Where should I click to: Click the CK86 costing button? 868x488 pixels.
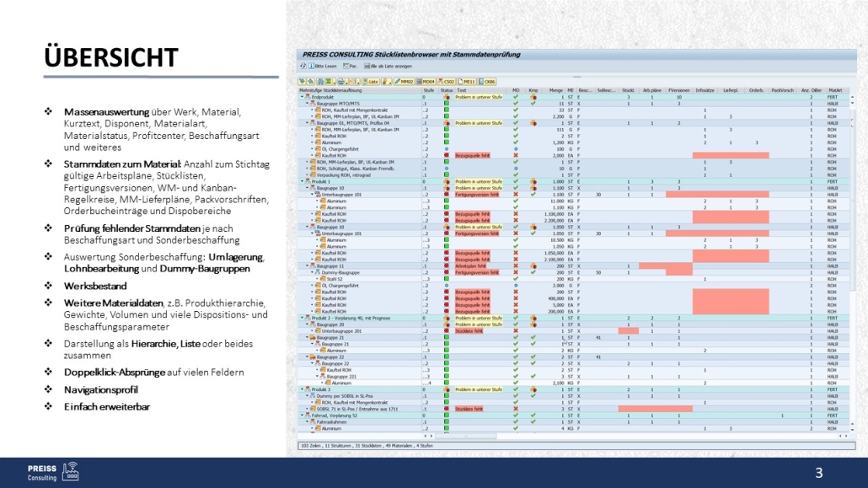(x=489, y=82)
